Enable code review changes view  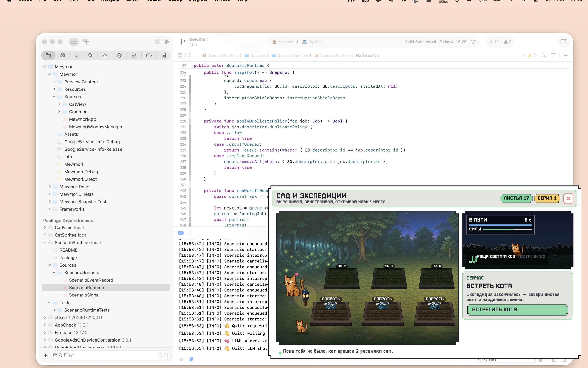coord(543,55)
